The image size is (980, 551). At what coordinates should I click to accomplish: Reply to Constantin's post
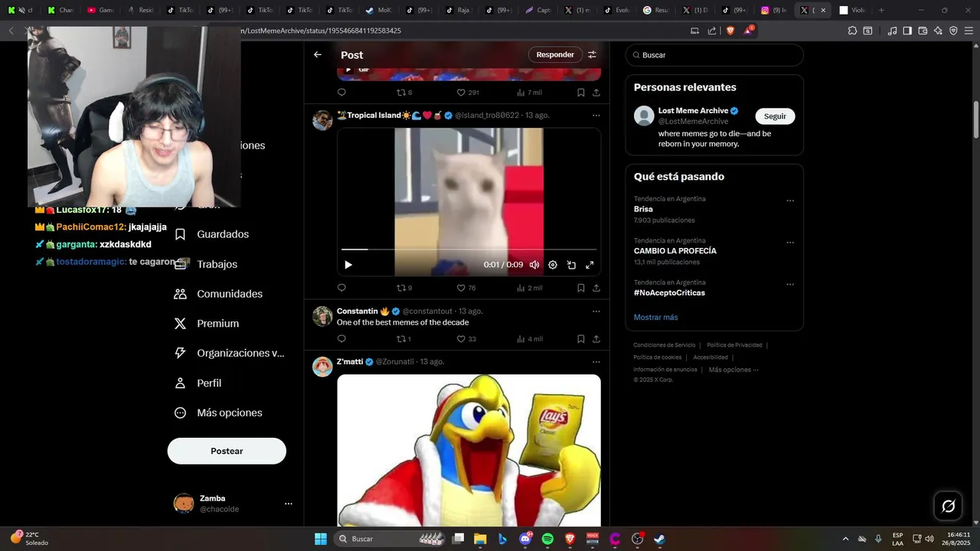pos(341,338)
